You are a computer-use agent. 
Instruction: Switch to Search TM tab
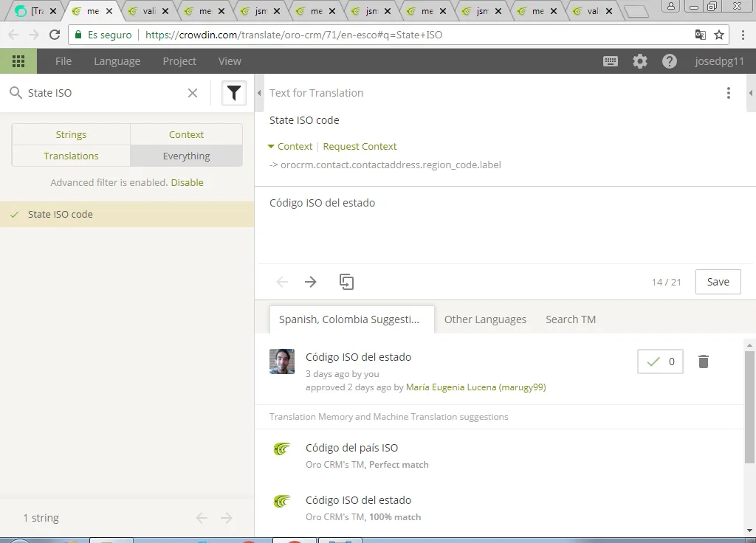point(571,319)
